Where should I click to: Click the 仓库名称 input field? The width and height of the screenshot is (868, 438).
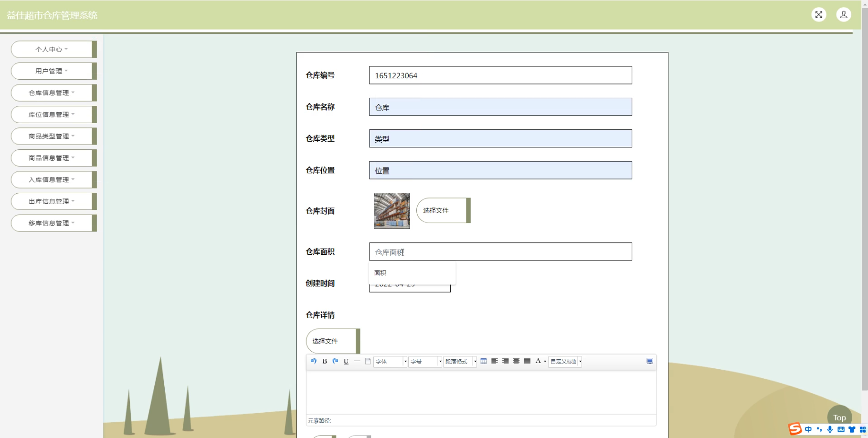tap(500, 107)
